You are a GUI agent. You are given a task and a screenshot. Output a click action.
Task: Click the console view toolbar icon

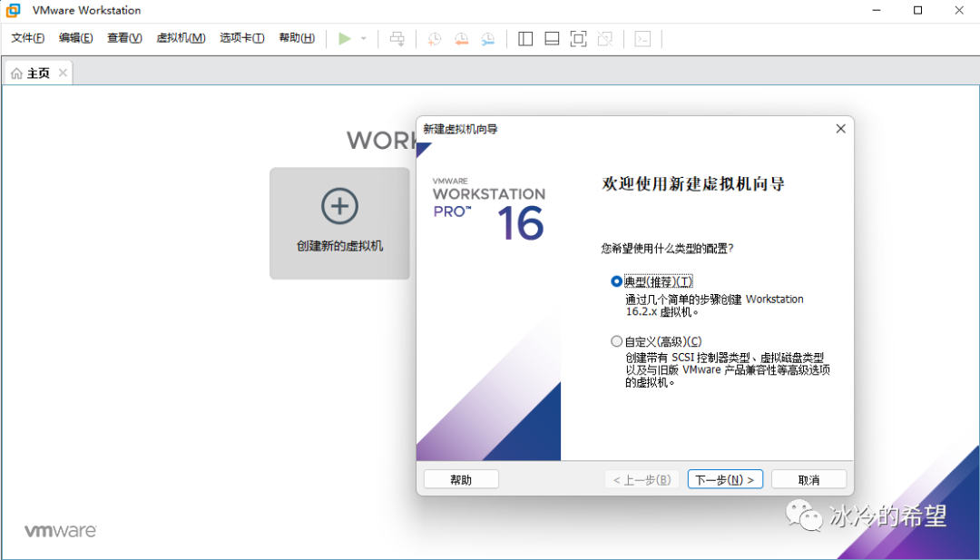tap(642, 39)
